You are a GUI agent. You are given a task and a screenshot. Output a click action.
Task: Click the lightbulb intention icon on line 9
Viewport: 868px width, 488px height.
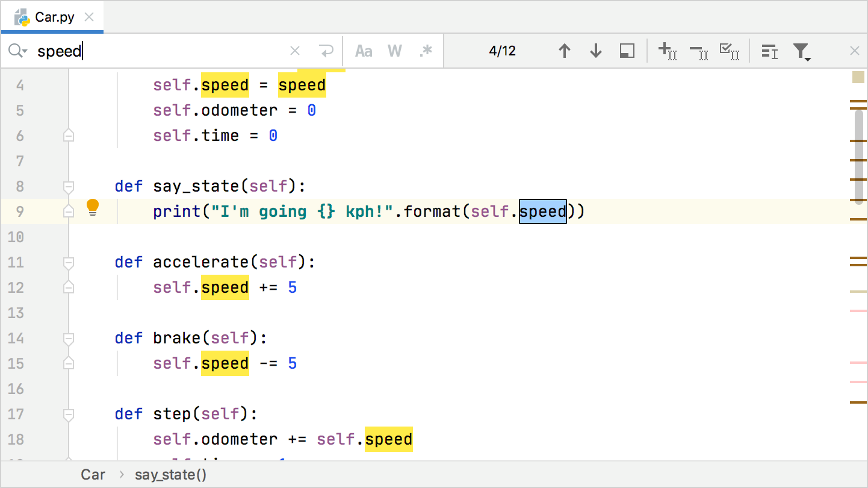(x=93, y=207)
